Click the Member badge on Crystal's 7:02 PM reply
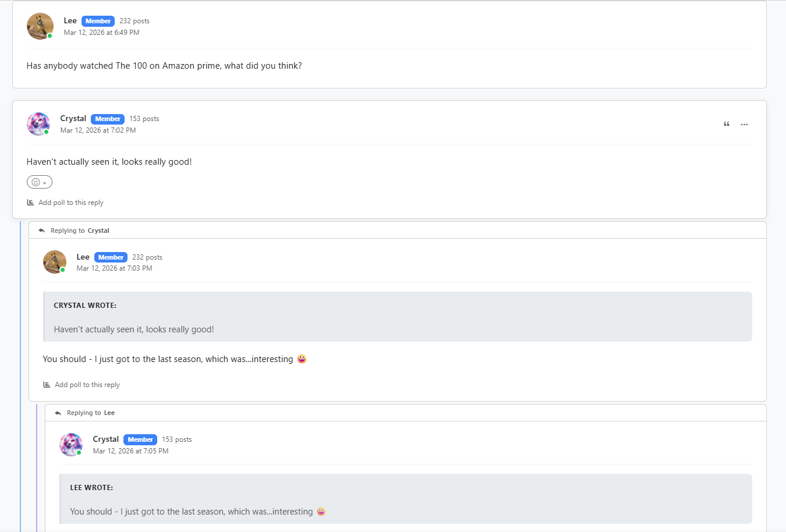This screenshot has width=786, height=532. pos(108,119)
